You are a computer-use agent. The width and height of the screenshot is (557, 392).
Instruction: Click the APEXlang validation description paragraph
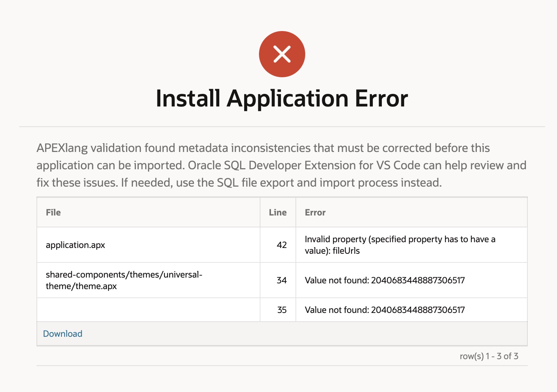(281, 165)
